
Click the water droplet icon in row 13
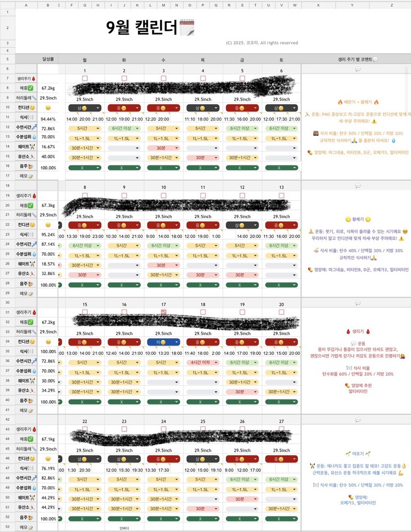point(34,138)
